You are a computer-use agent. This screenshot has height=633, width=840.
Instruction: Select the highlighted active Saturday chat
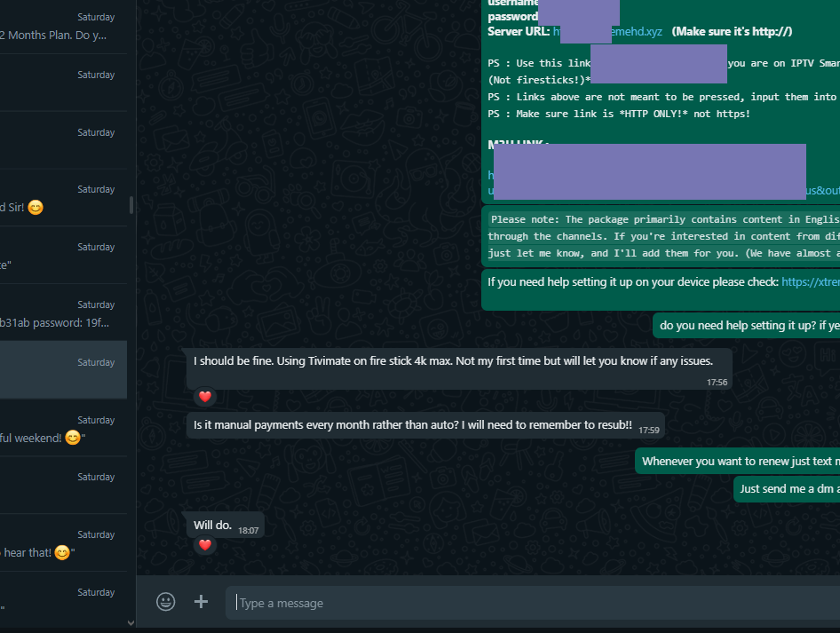click(63, 370)
